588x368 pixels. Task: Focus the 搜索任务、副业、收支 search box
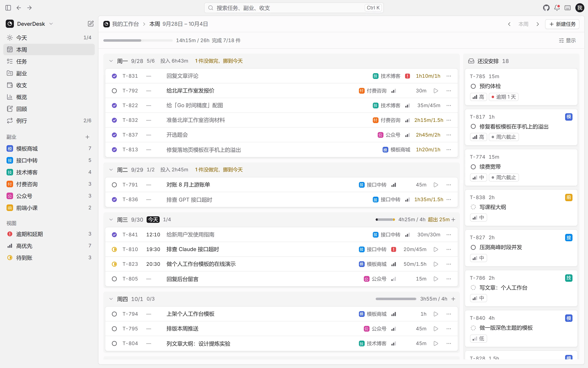click(294, 8)
